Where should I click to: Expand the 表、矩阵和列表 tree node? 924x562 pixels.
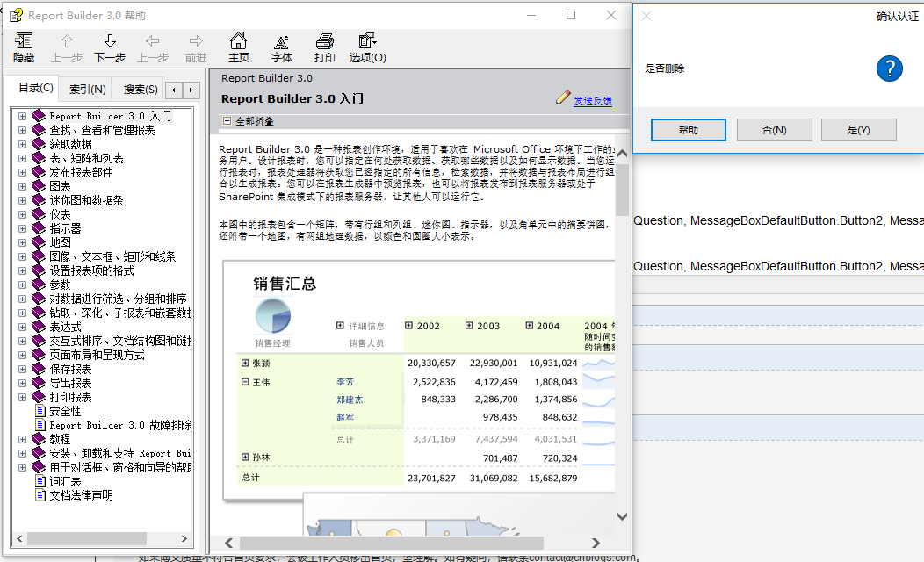[22, 158]
